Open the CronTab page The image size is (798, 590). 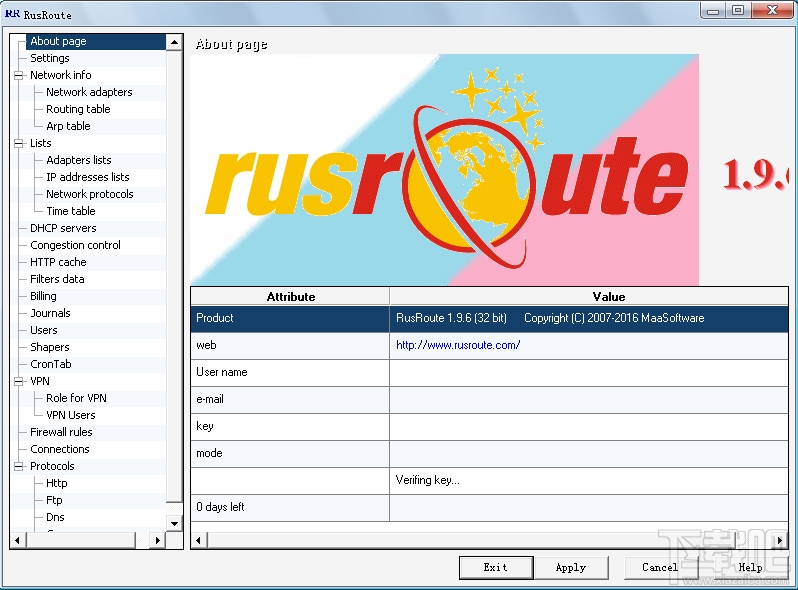pos(50,364)
